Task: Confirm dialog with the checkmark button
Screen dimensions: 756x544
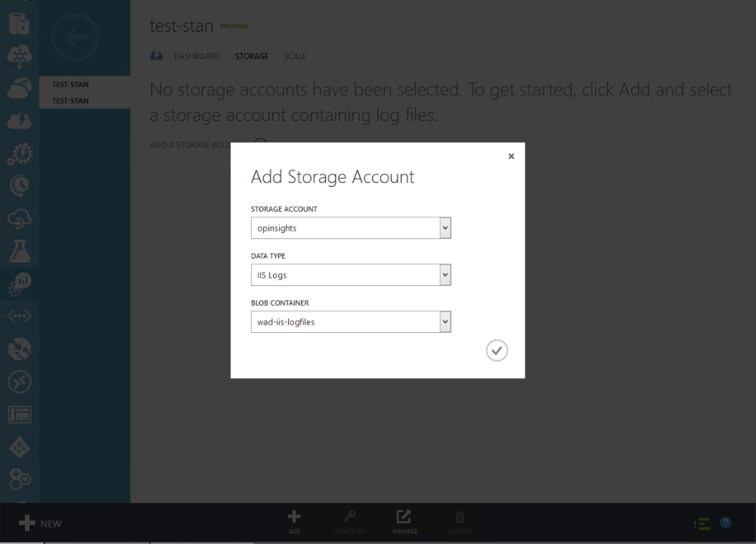Action: click(x=497, y=350)
